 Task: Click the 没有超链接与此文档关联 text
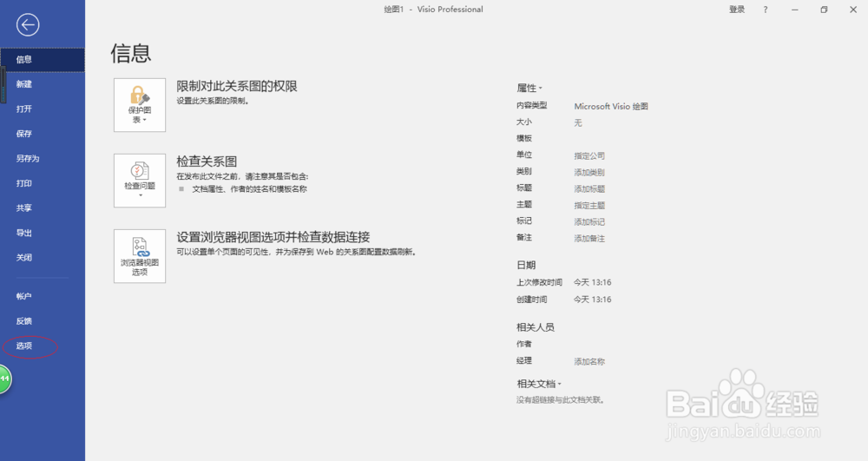coord(560,399)
